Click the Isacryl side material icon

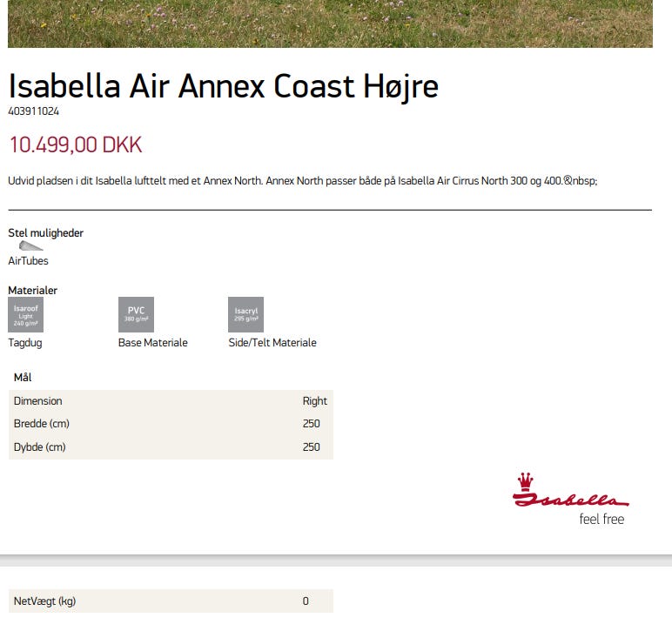tap(246, 314)
